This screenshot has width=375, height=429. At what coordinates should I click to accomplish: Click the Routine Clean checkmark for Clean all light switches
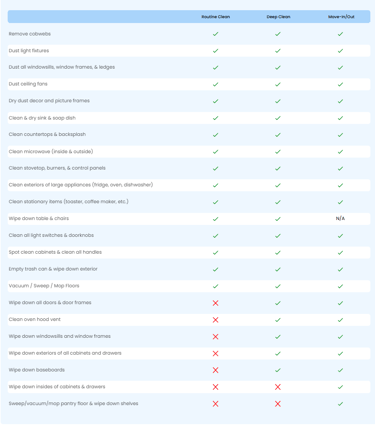(x=216, y=236)
